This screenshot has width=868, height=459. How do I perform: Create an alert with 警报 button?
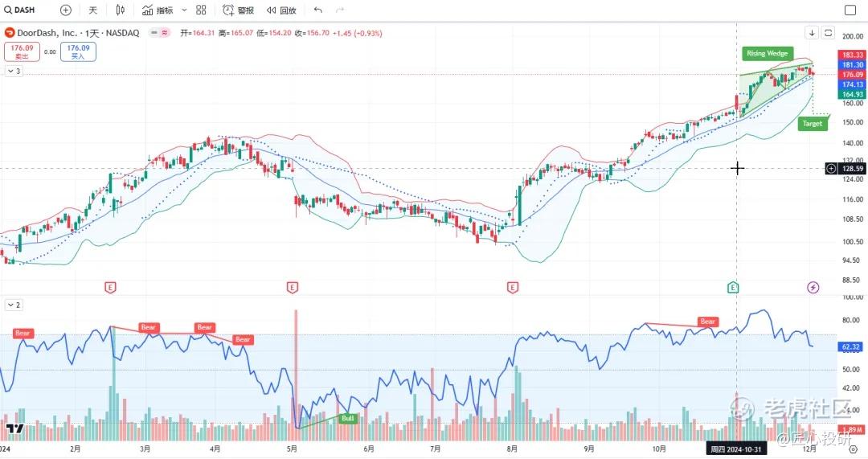tap(239, 10)
